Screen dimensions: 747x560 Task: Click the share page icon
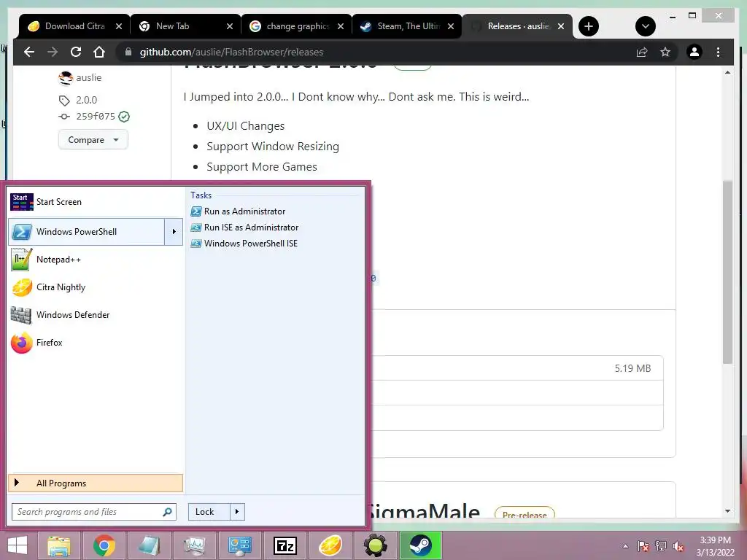pyautogui.click(x=642, y=52)
